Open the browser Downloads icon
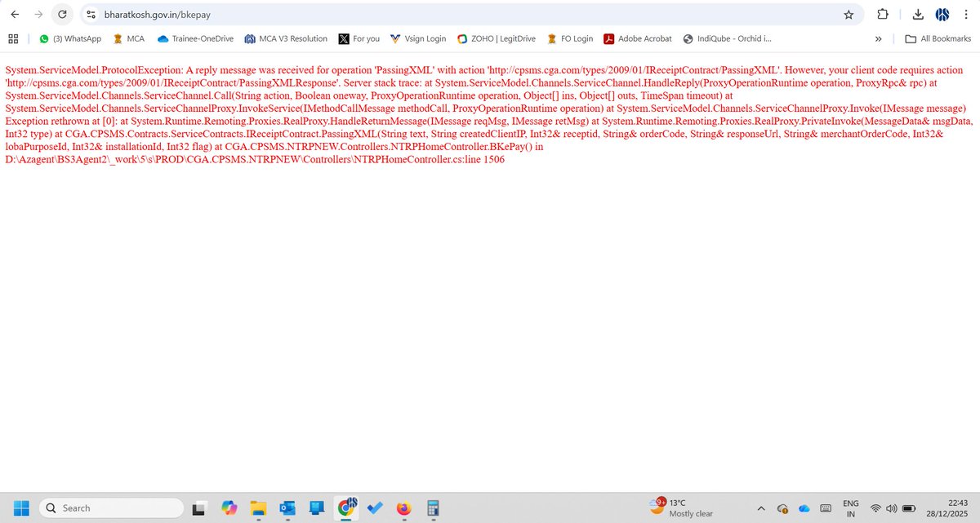 [918, 15]
